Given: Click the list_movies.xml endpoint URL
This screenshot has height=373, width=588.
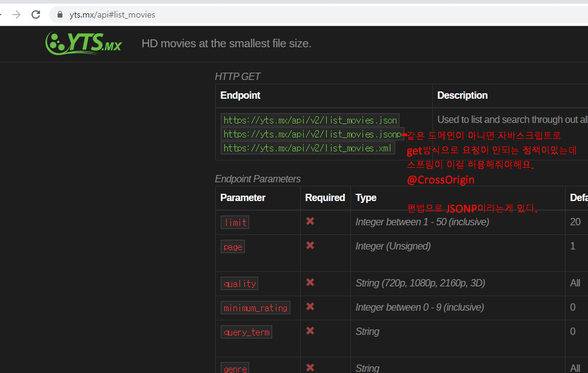Looking at the screenshot, I should click(307, 148).
